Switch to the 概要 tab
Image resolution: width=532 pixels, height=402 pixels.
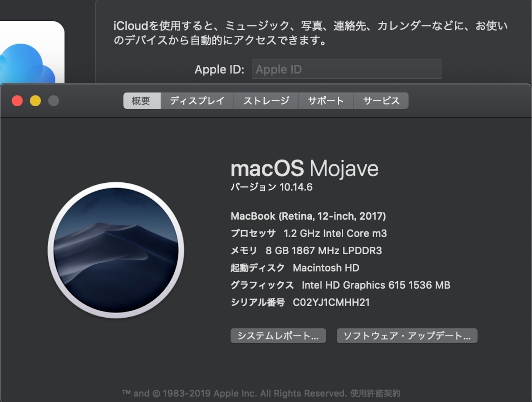(x=142, y=101)
